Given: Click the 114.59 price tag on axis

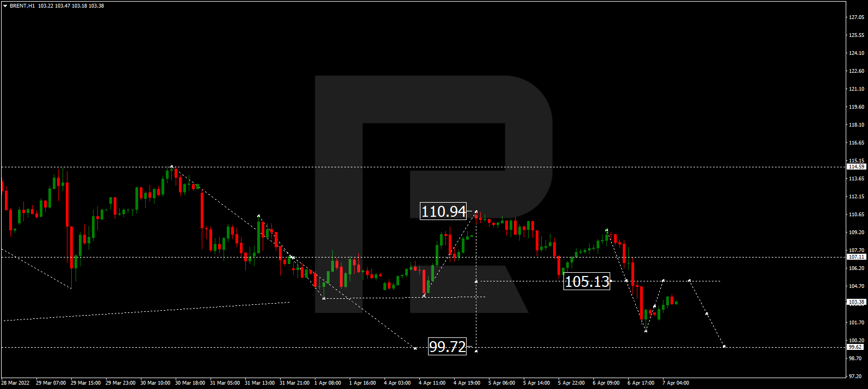Looking at the screenshot, I should pyautogui.click(x=856, y=167).
